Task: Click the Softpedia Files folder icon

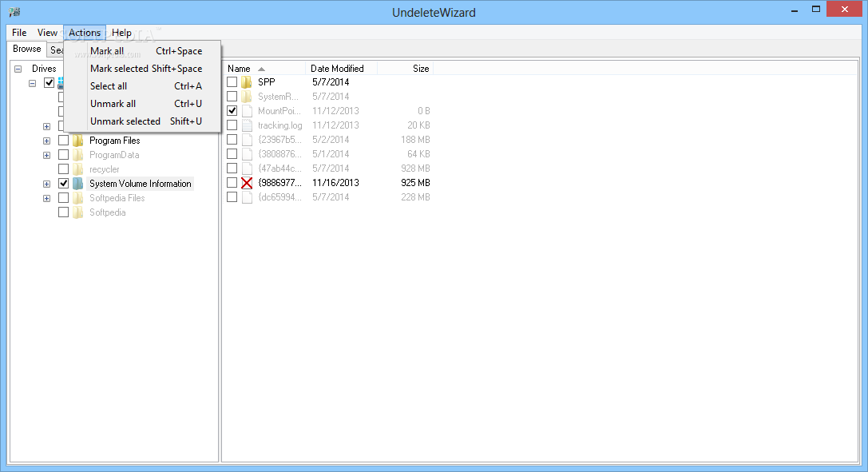Action: 78,198
